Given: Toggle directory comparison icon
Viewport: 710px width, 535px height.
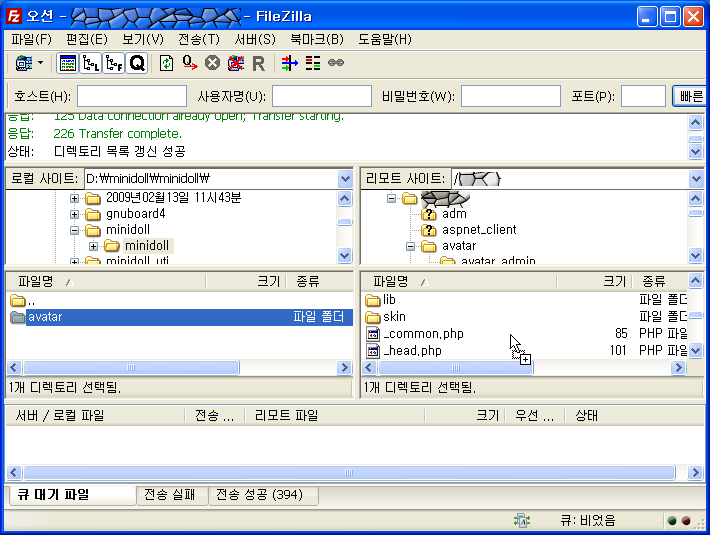Looking at the screenshot, I should pyautogui.click(x=312, y=63).
